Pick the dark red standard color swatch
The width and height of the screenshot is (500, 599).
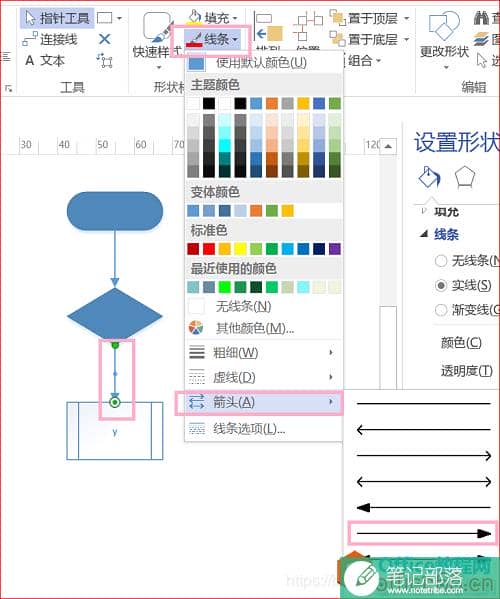pyautogui.click(x=193, y=249)
